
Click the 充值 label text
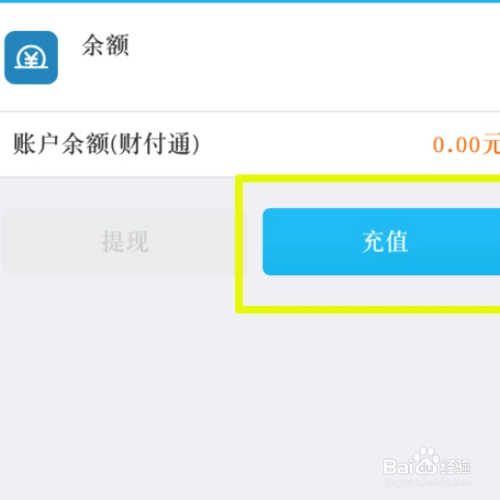[385, 241]
